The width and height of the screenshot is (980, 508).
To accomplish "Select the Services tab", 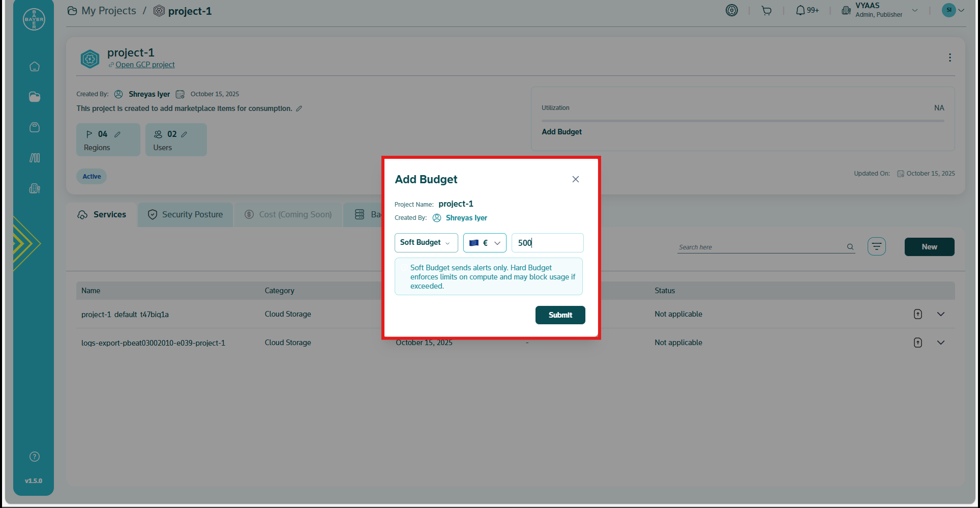I will pos(102,215).
